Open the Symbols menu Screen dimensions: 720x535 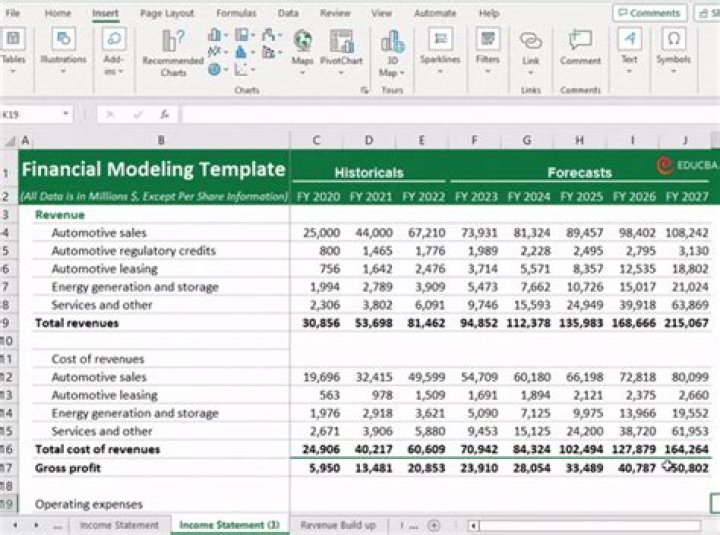click(x=673, y=51)
